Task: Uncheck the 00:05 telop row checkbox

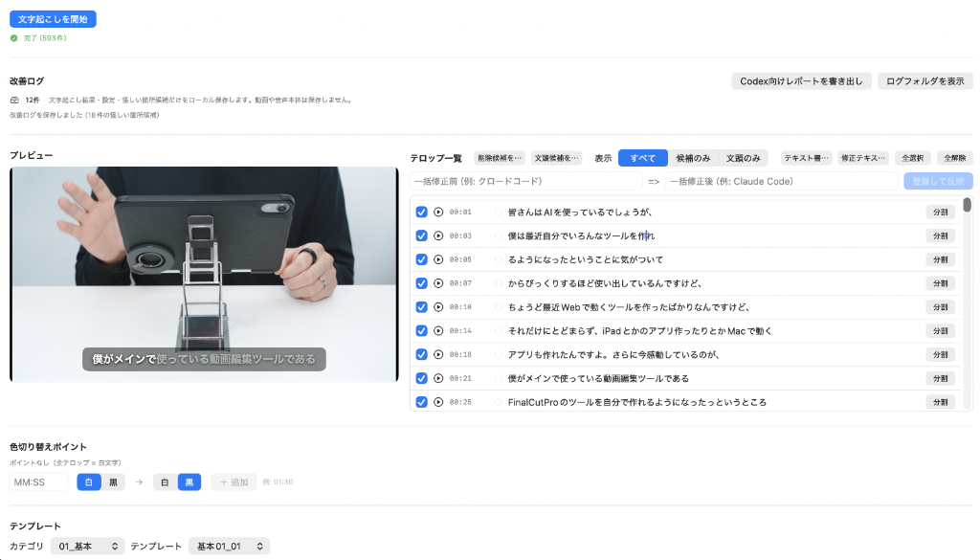Action: click(x=421, y=259)
